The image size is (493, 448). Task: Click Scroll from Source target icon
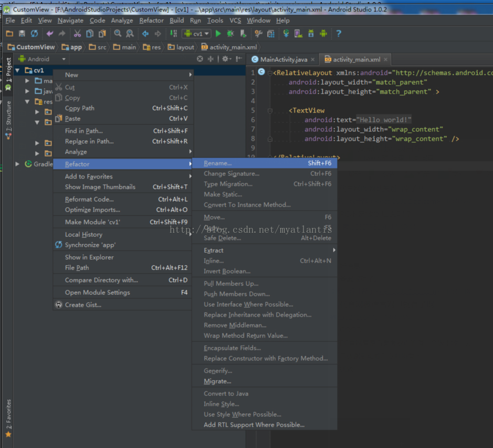(x=200, y=59)
